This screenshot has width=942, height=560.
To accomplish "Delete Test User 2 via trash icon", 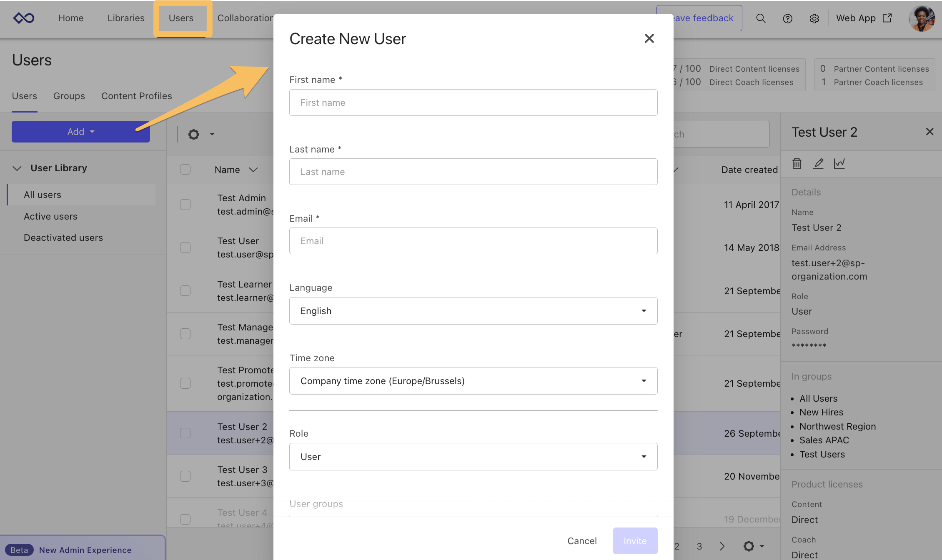I will tap(797, 164).
